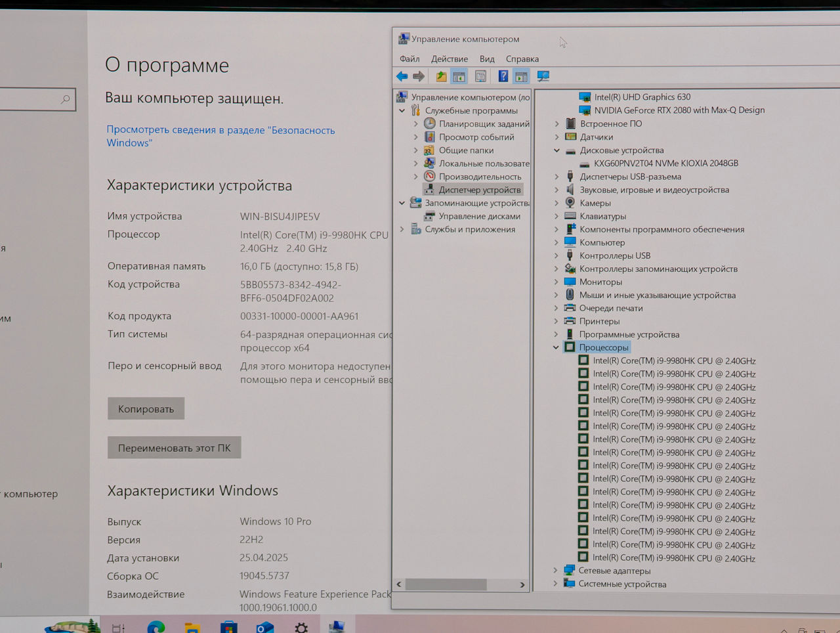Select the Клавиатуры device category
Image resolution: width=840 pixels, height=633 pixels.
coord(603,216)
